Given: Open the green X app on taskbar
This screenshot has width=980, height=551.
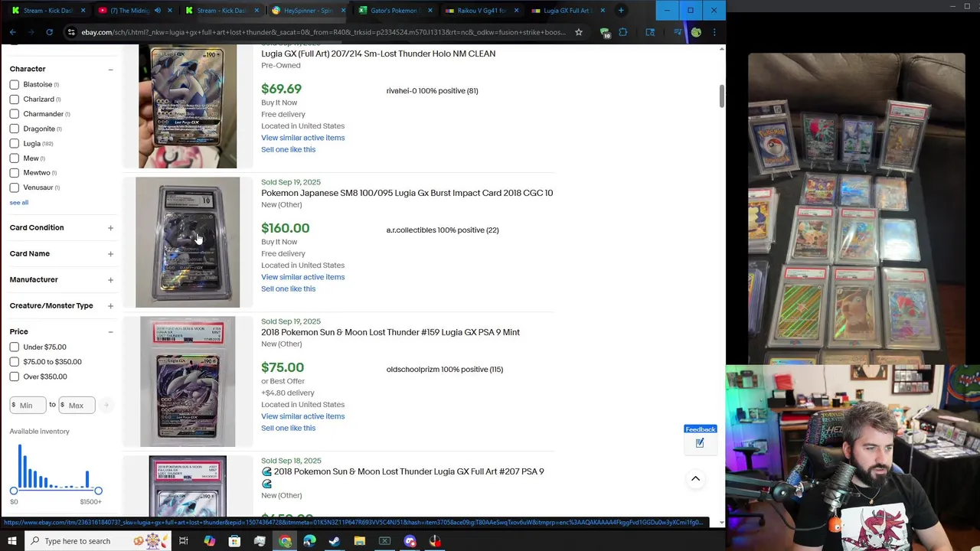Looking at the screenshot, I should (x=384, y=541).
